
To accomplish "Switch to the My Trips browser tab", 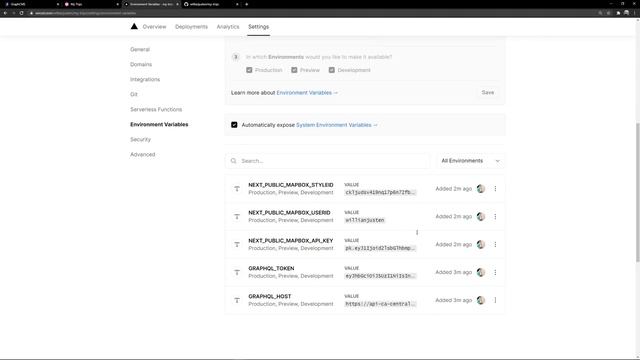I will (92, 4).
